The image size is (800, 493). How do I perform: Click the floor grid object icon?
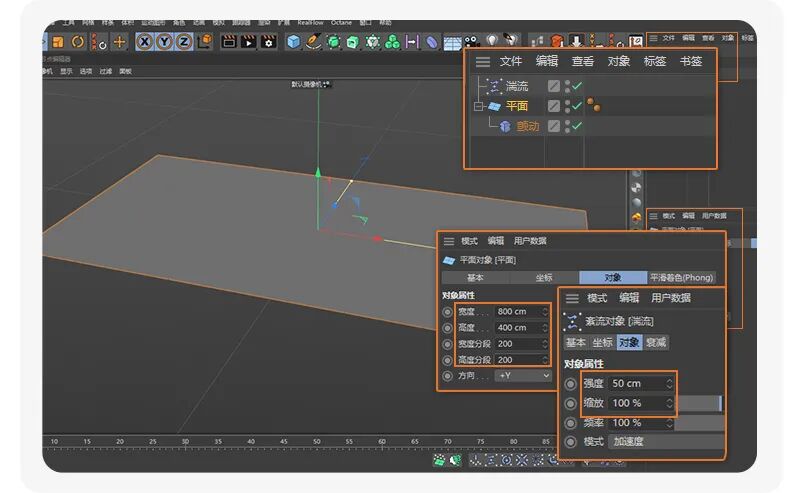tap(452, 43)
